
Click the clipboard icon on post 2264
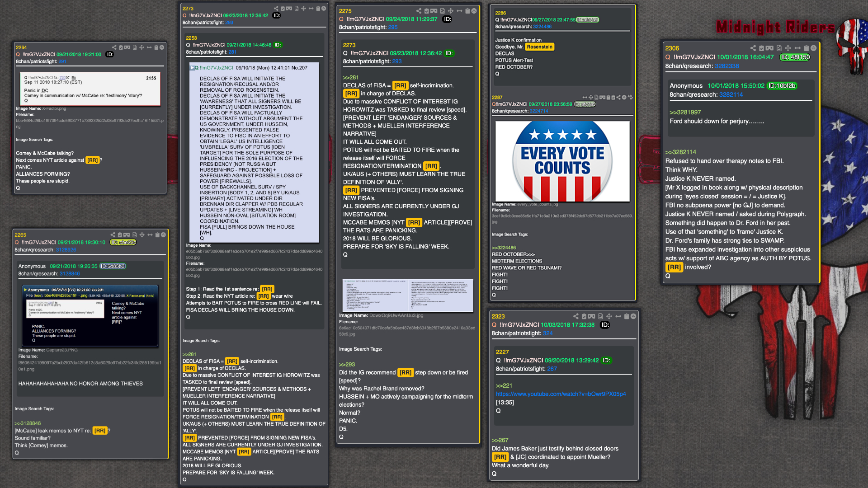point(156,47)
